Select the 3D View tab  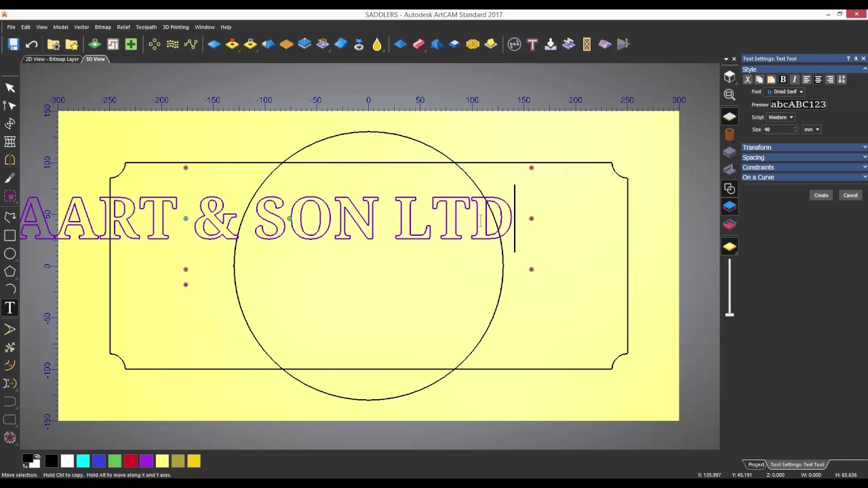95,59
